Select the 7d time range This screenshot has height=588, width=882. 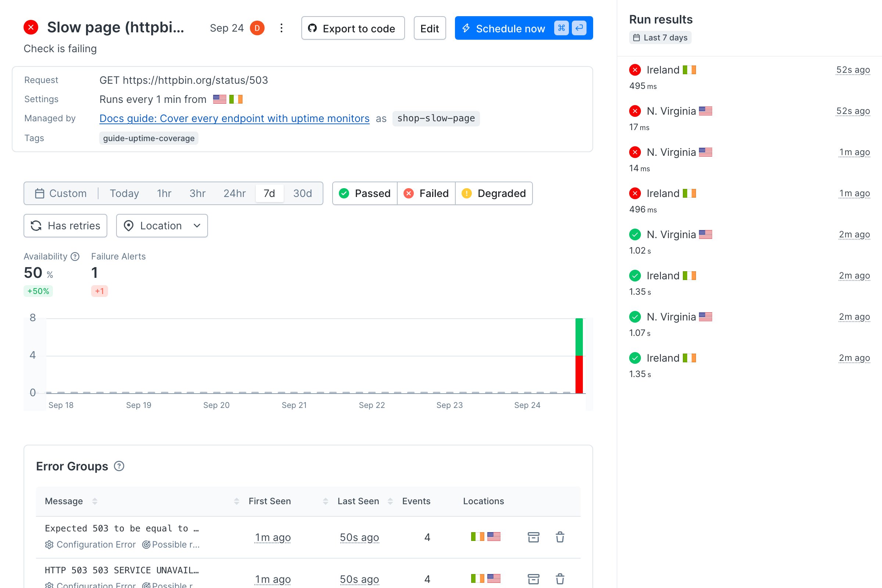[269, 194]
